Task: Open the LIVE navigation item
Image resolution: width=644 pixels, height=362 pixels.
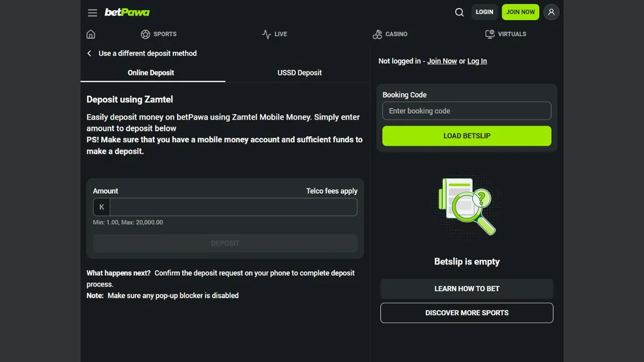Action: coord(274,34)
